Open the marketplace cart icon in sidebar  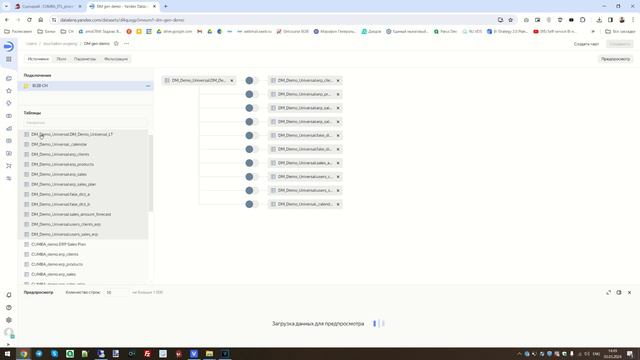pos(9,166)
